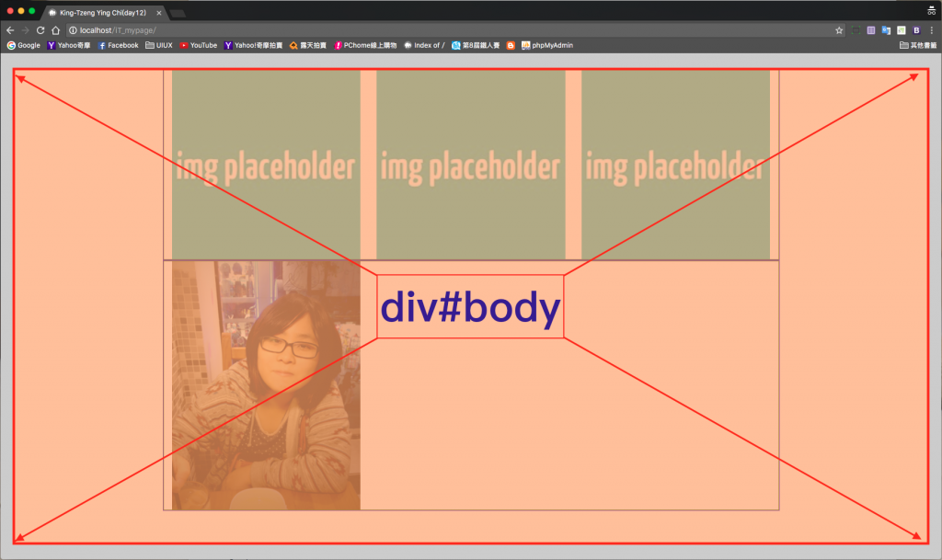
Task: Click the photo of the woman with glasses
Action: point(266,385)
